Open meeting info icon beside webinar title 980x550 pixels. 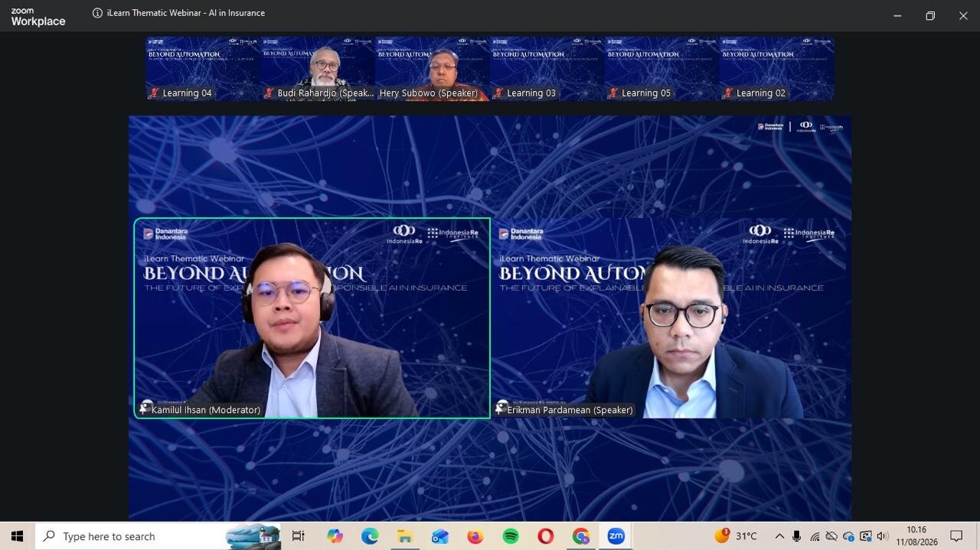click(97, 13)
